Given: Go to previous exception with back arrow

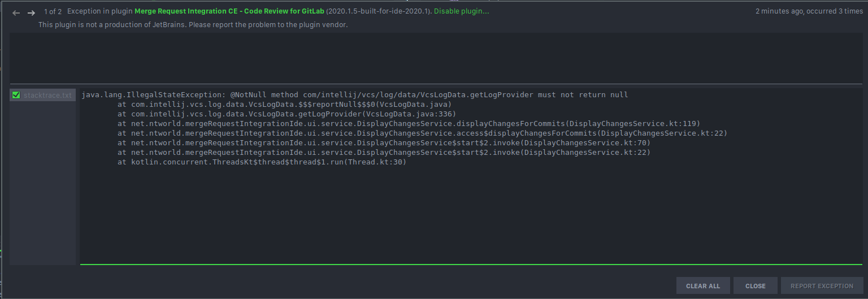Looking at the screenshot, I should coord(16,12).
